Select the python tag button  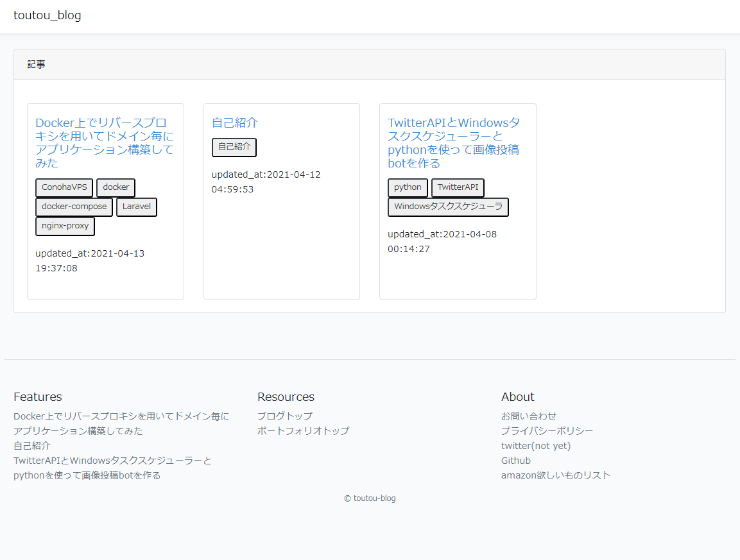click(408, 188)
